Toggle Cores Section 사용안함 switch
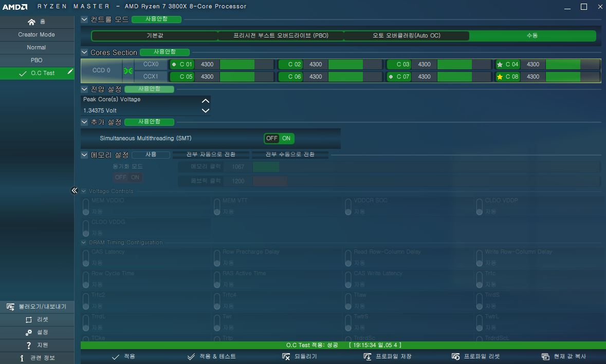606x364 pixels. (x=164, y=52)
